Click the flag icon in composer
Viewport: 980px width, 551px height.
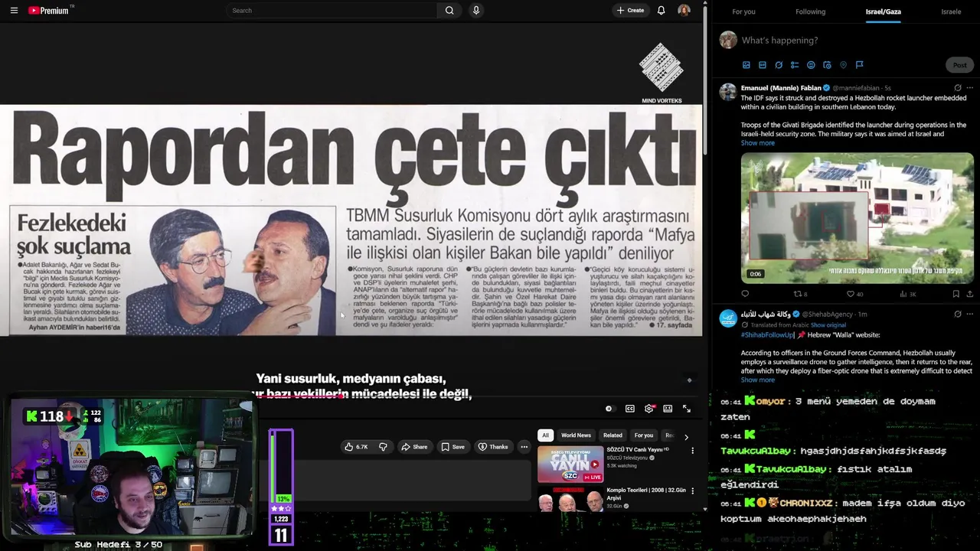[859, 65]
